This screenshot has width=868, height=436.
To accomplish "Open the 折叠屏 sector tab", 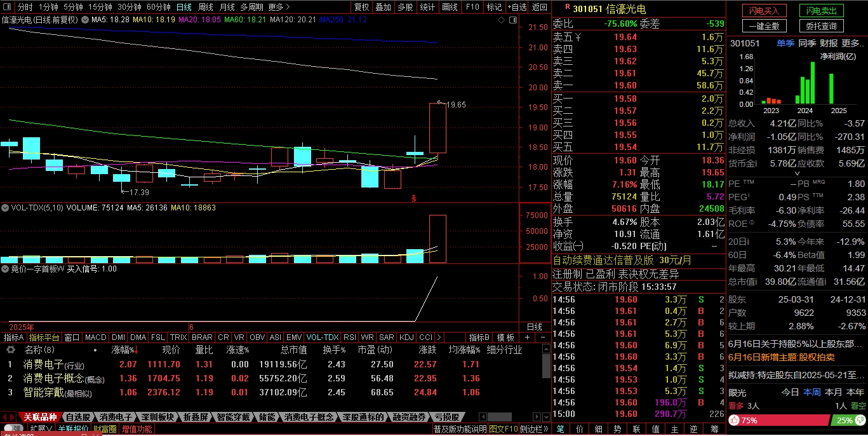I will click(x=195, y=418).
